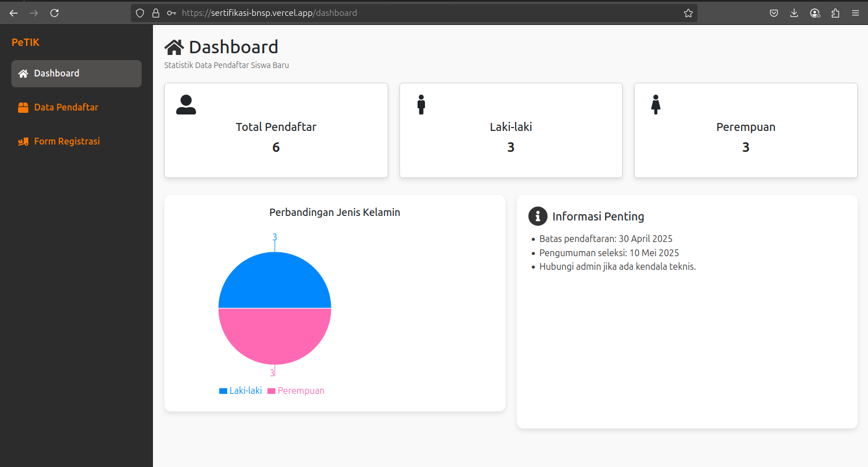868x467 pixels.
Task: Open the browser extensions menu
Action: pyautogui.click(x=835, y=13)
